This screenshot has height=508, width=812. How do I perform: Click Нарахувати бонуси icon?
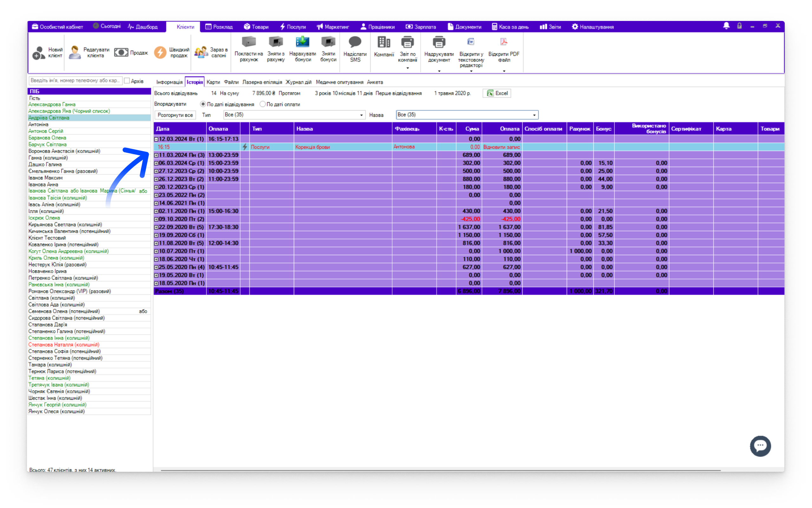pyautogui.click(x=302, y=42)
